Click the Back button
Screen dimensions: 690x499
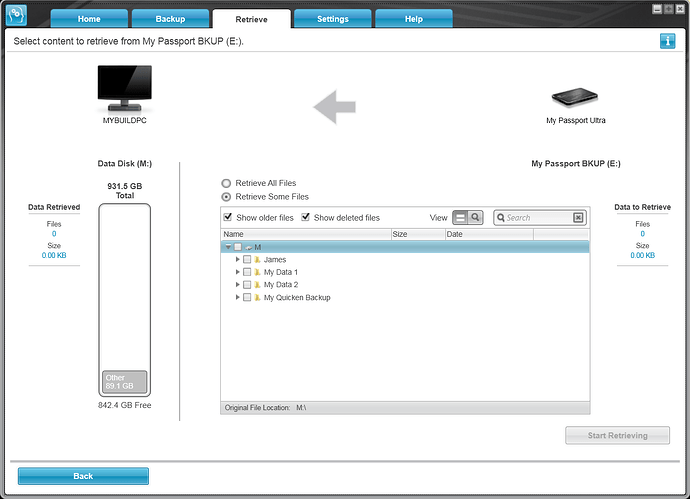tap(83, 476)
